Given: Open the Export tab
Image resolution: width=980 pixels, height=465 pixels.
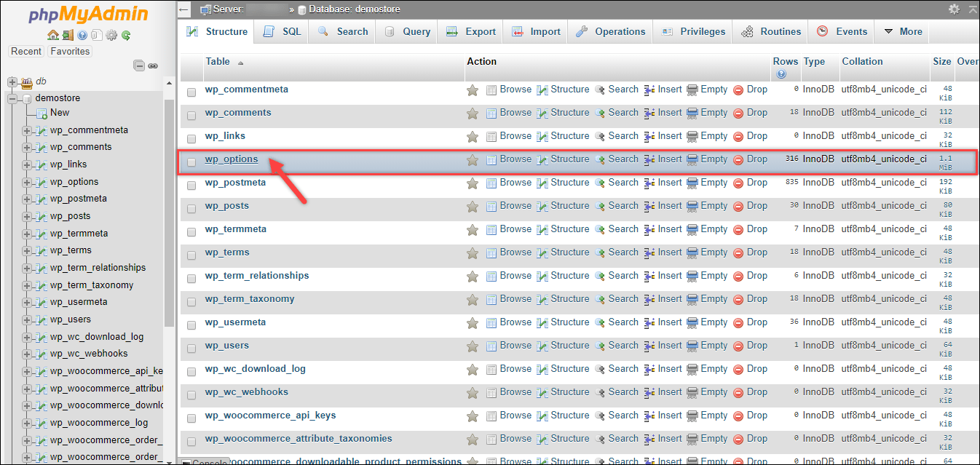Looking at the screenshot, I should (471, 32).
